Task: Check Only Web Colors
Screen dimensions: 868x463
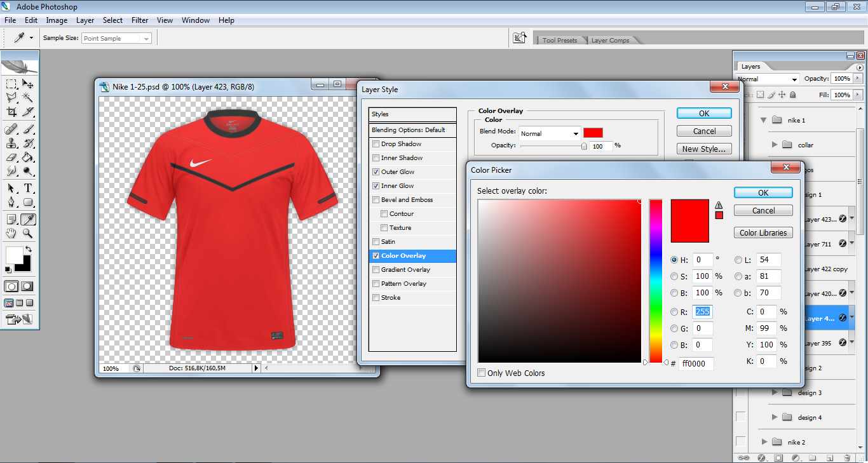Action: click(482, 373)
